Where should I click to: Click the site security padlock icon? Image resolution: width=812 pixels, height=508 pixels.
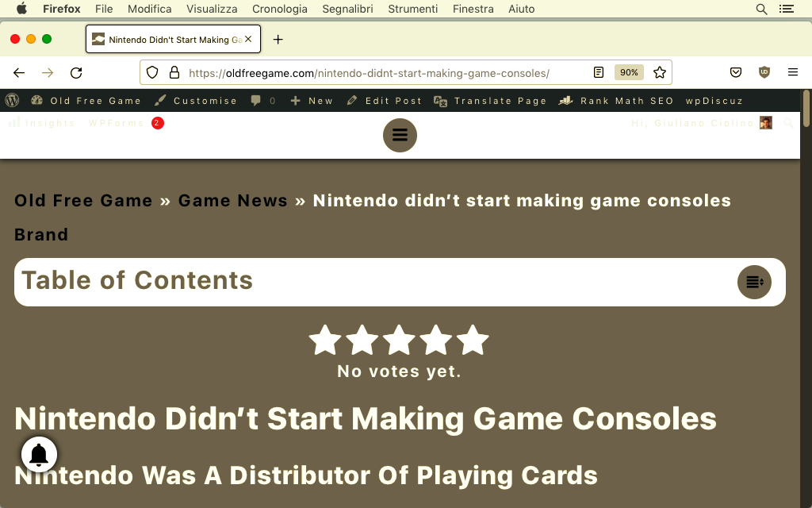click(x=174, y=72)
